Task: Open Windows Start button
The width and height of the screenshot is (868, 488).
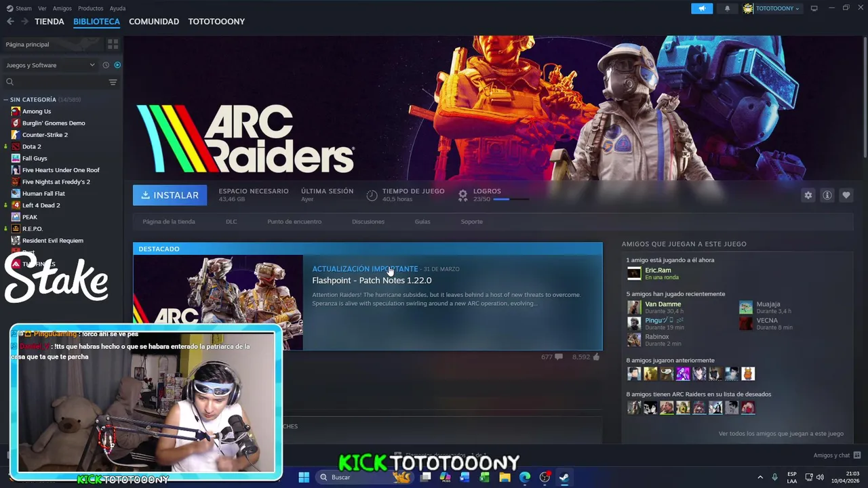Action: pos(304,477)
